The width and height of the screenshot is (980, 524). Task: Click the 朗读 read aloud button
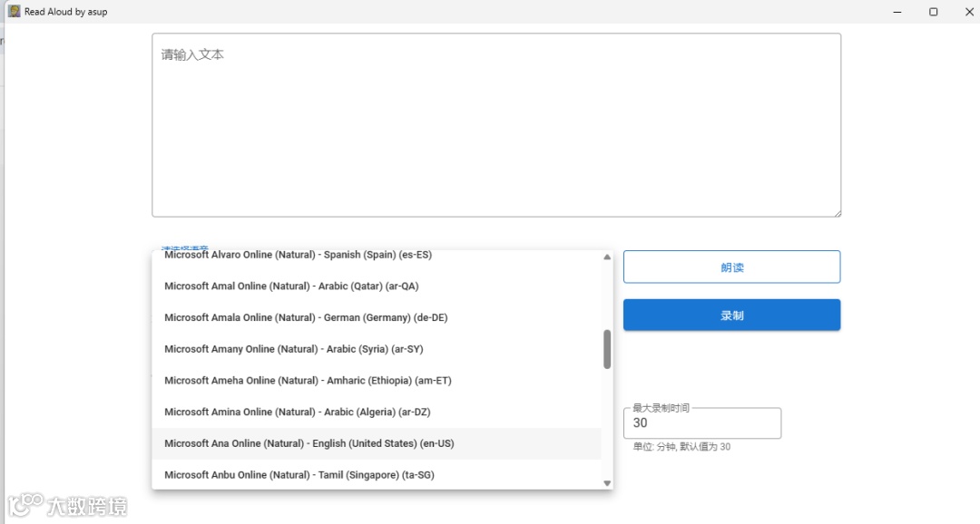point(732,267)
